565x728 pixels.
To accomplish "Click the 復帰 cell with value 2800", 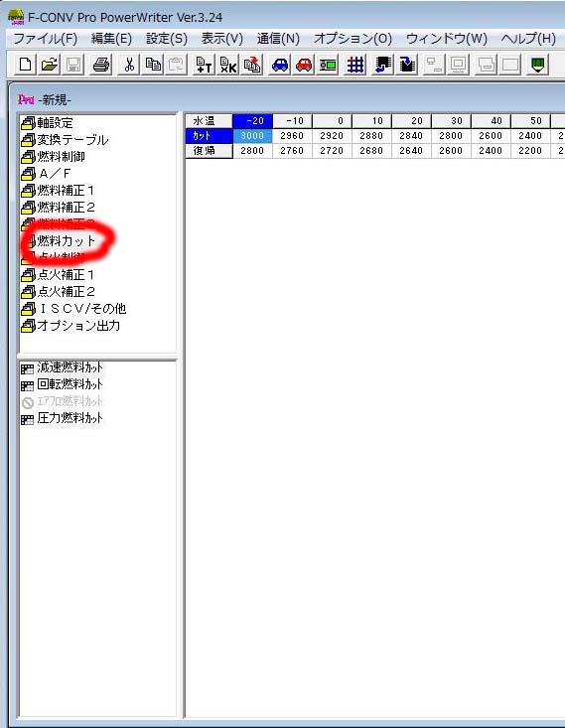I will point(252,150).
